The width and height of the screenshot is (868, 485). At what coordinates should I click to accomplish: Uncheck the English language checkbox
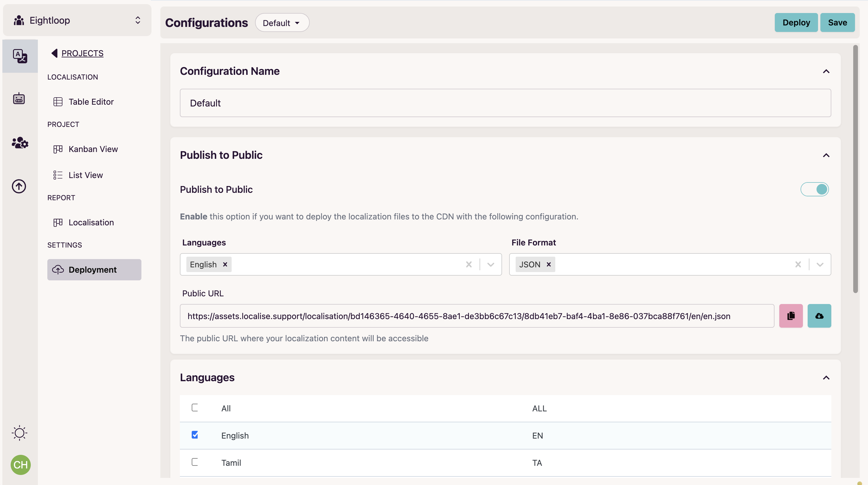(195, 435)
